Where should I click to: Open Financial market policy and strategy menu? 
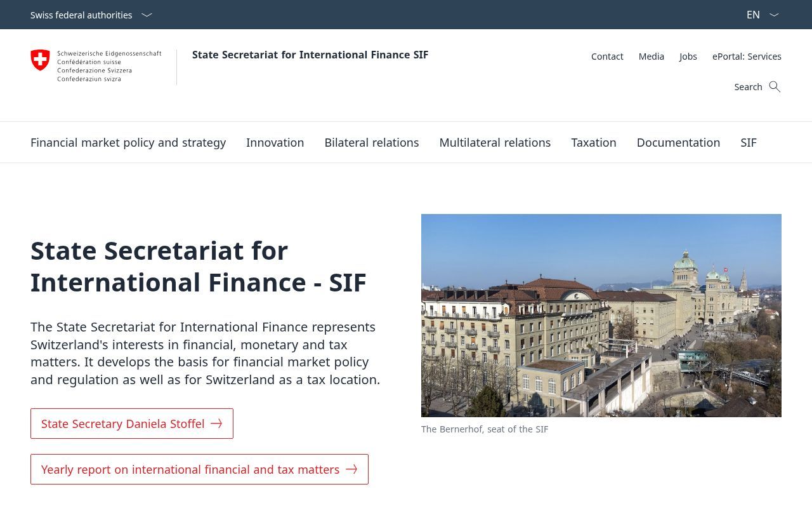[x=128, y=142]
